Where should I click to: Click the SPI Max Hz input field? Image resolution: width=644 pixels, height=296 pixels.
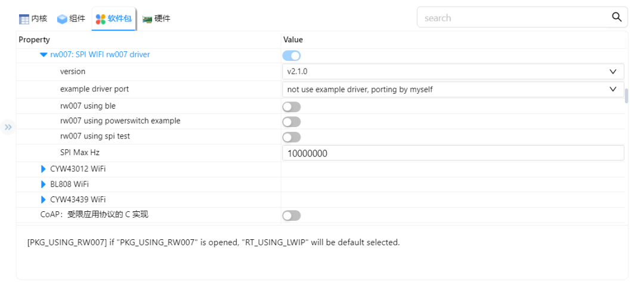(453, 153)
